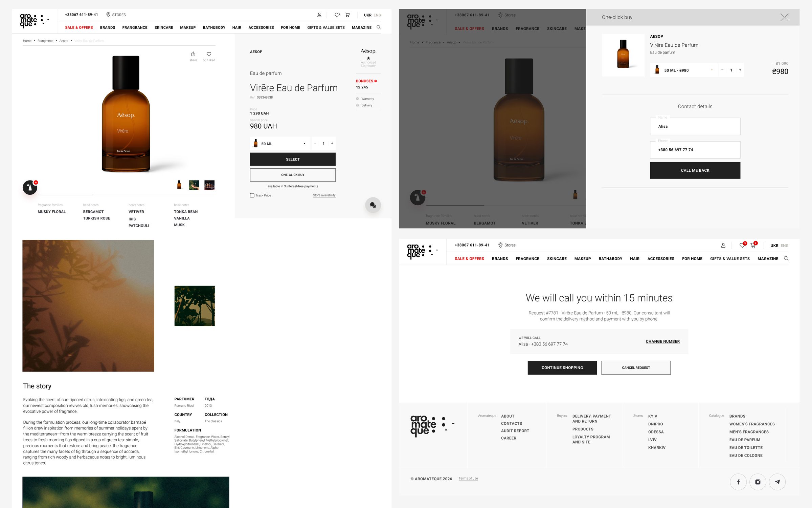The image size is (812, 508).
Task: Open MAGAZINE menu on confirmation page
Action: [768, 259]
